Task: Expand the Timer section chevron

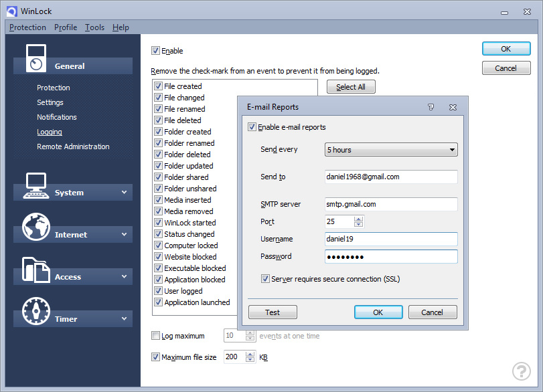Action: [x=124, y=318]
